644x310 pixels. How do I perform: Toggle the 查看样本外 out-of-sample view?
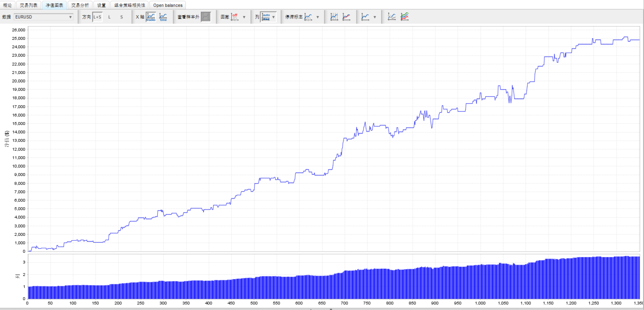pos(206,17)
